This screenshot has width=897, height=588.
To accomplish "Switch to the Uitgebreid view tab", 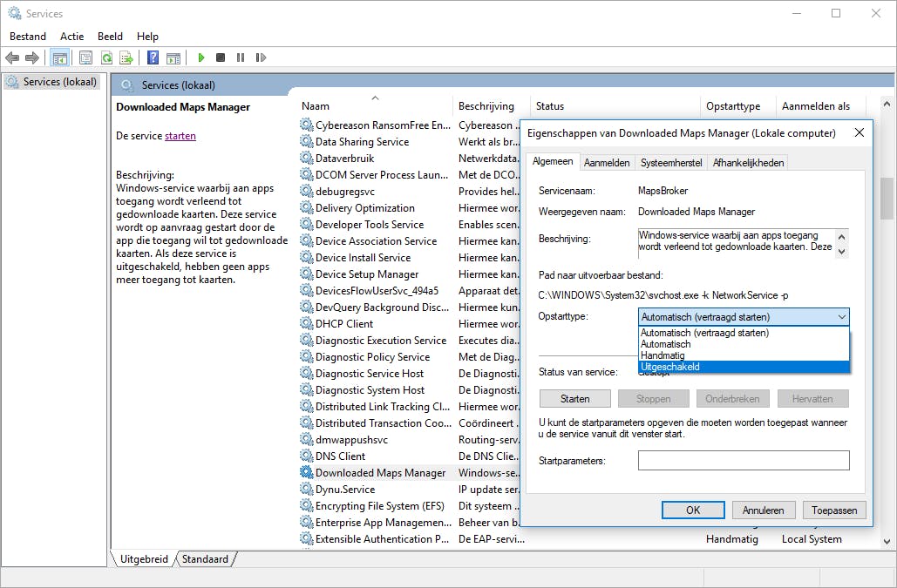I will pyautogui.click(x=144, y=559).
